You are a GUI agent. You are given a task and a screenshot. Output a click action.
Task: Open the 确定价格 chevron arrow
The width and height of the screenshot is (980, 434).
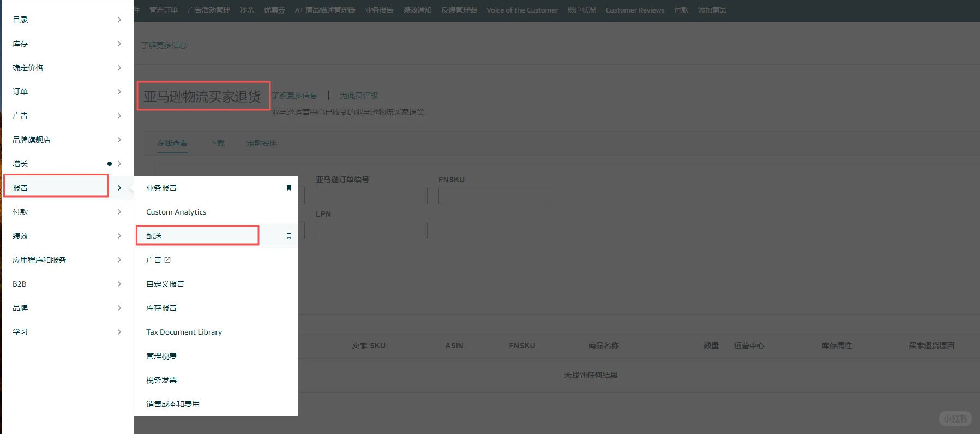click(x=119, y=68)
